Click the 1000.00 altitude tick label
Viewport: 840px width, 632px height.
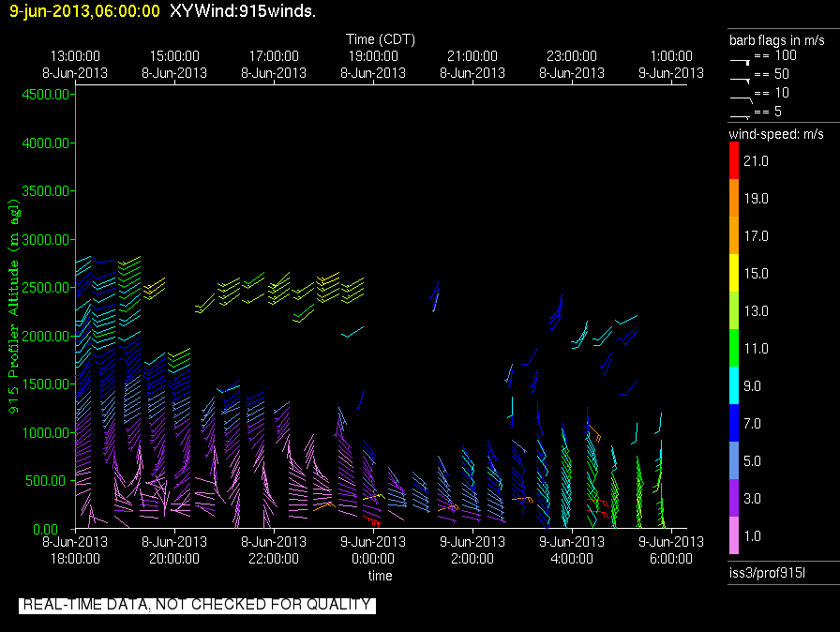pyautogui.click(x=46, y=432)
